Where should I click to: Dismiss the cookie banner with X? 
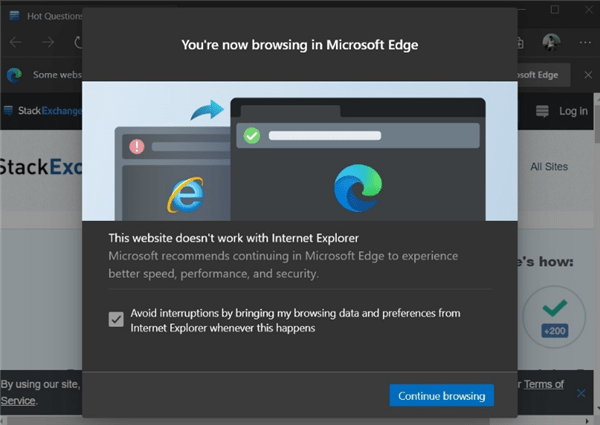(582, 393)
